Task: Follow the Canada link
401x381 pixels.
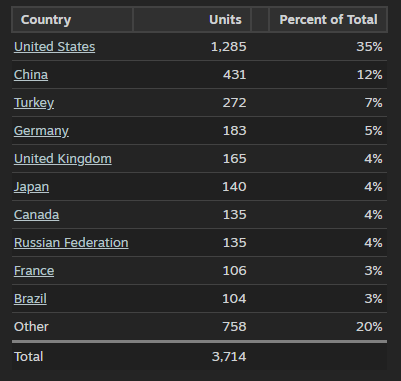Action: tap(37, 215)
